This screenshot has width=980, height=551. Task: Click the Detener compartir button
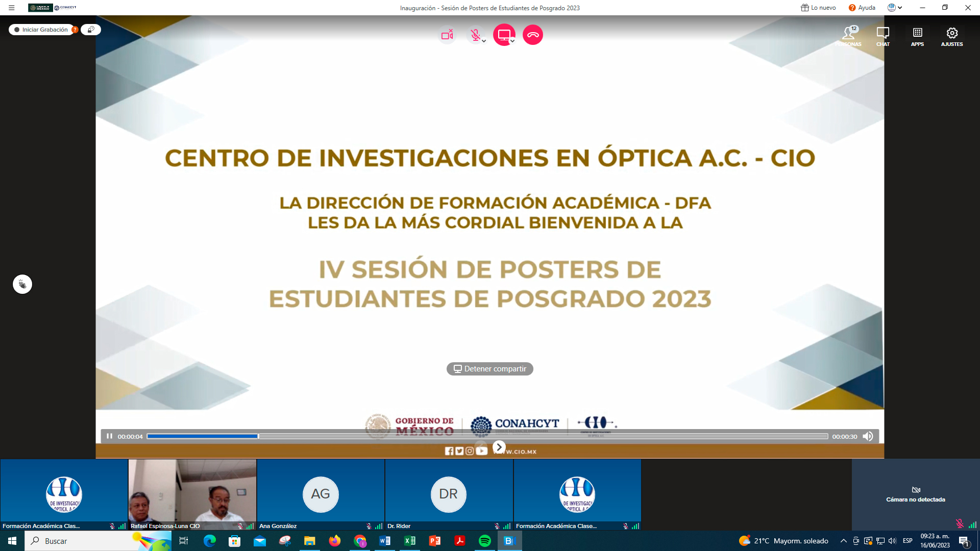click(x=489, y=369)
